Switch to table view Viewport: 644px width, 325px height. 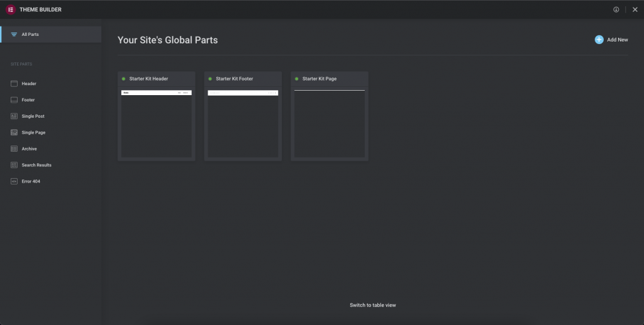[373, 305]
